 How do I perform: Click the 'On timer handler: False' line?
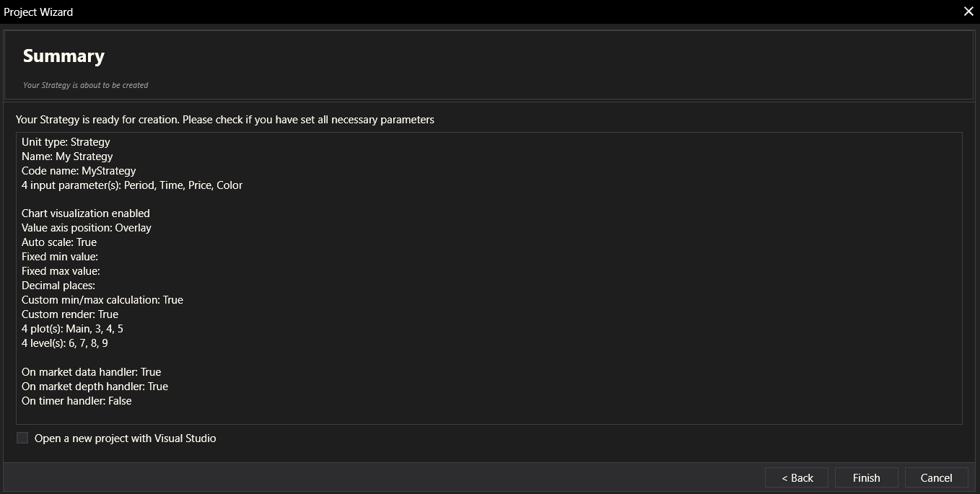[76, 401]
